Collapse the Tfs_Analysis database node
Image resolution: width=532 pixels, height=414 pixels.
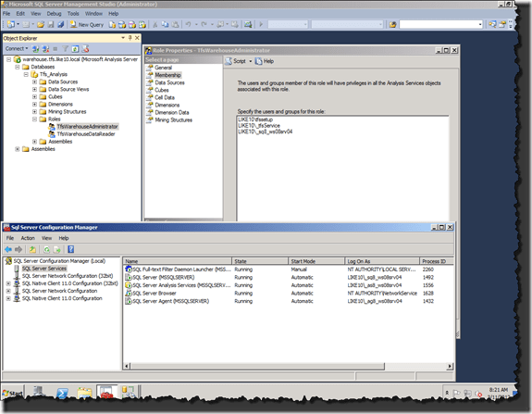click(x=26, y=74)
